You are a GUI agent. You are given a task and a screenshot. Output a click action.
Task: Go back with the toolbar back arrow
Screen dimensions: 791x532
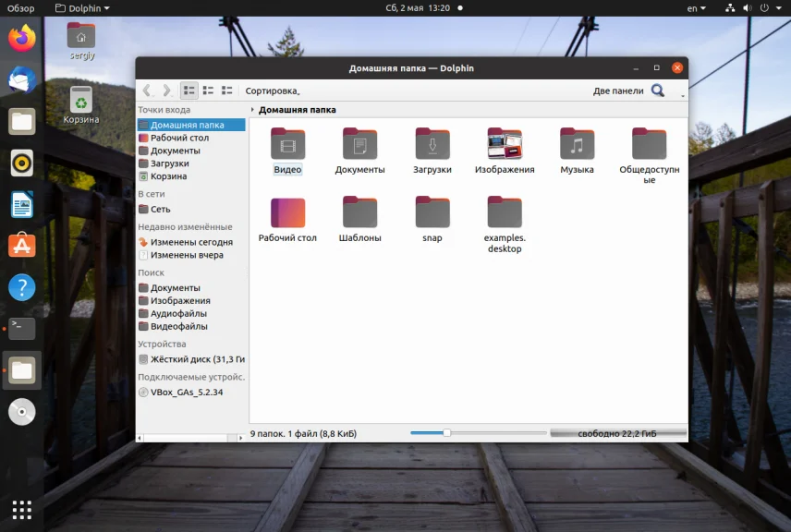[147, 91]
